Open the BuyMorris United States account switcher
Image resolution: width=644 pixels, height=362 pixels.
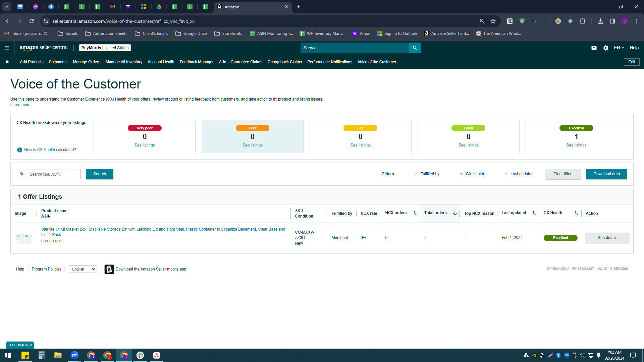click(x=105, y=48)
